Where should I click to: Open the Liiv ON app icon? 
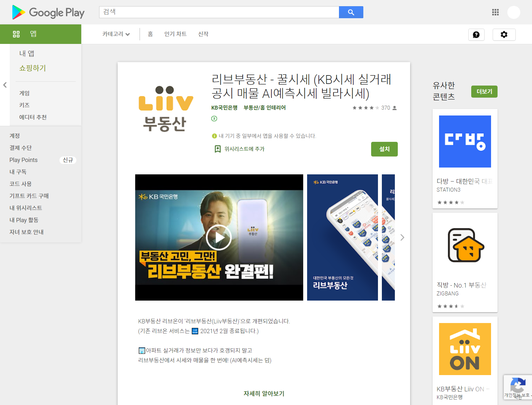coord(465,349)
